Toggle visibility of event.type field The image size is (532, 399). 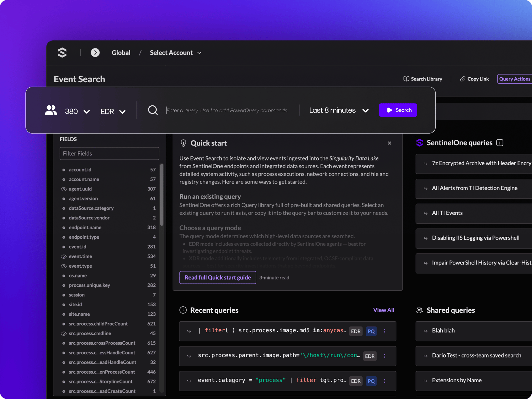[64, 266]
